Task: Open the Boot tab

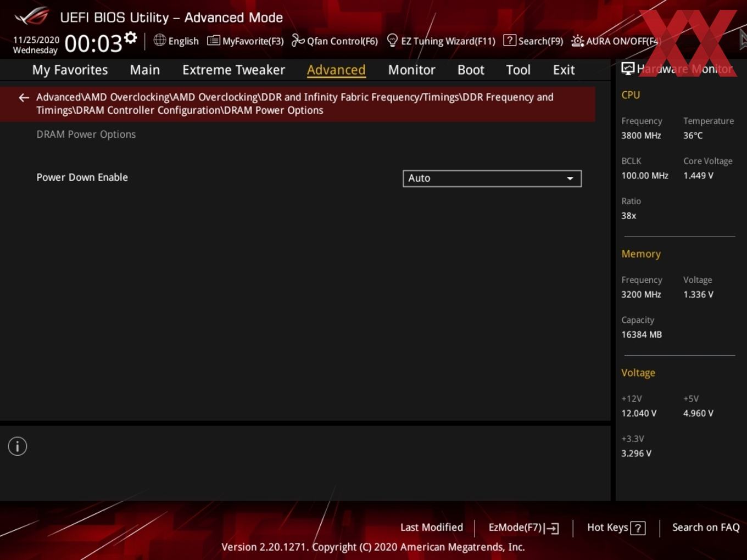Action: tap(471, 70)
